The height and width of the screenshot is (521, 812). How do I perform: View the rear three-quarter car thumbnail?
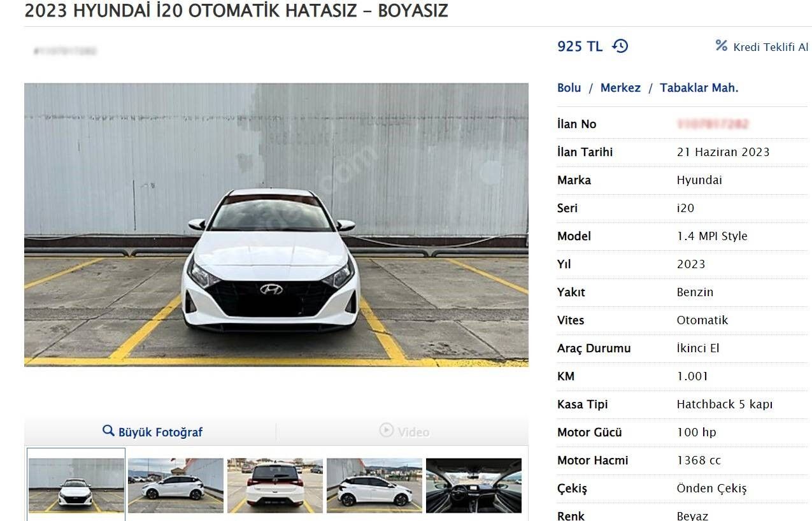[374, 485]
